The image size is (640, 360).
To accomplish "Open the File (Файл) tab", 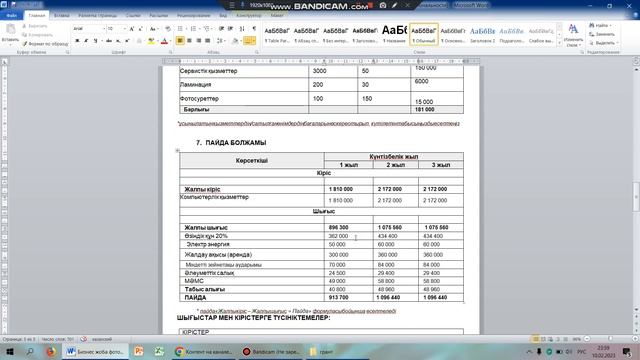I will tap(11, 16).
